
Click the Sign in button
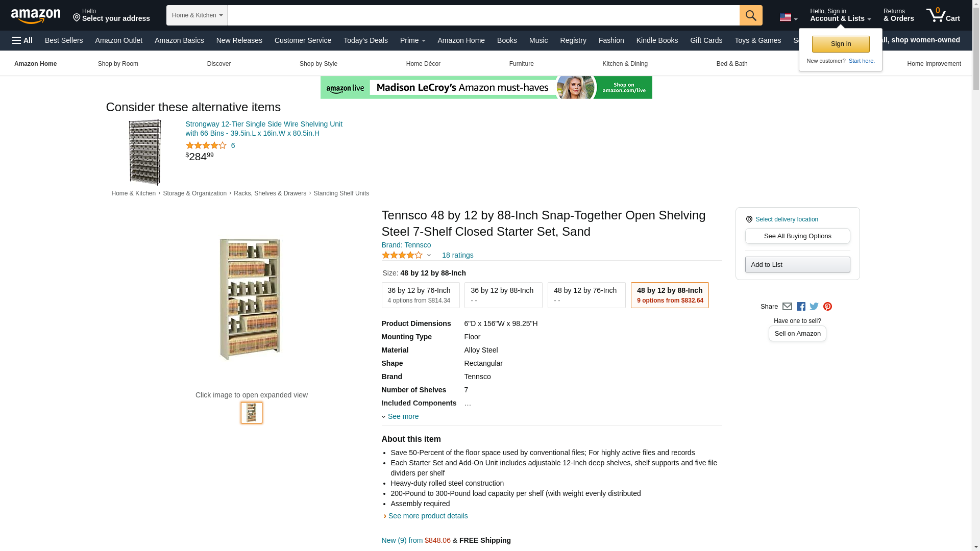841,44
